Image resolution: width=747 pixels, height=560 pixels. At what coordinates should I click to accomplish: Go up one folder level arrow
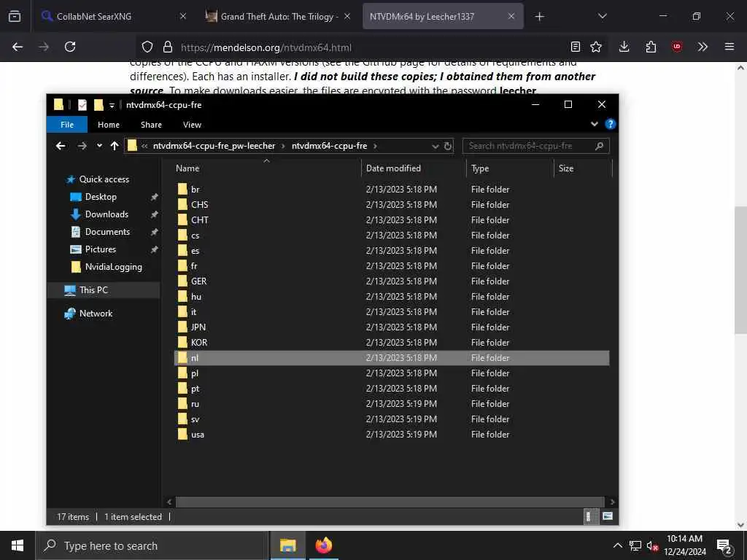[115, 146]
